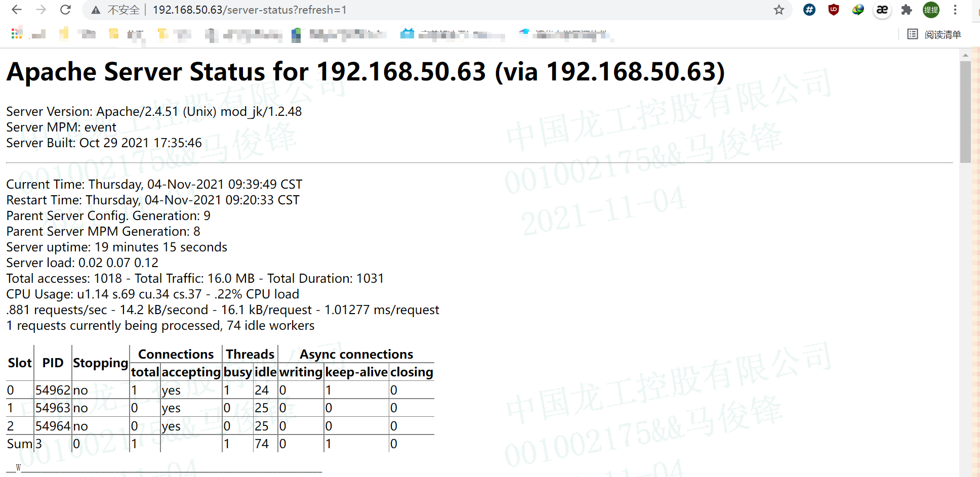Expand the second yellow bookmarks folder

coord(113,34)
